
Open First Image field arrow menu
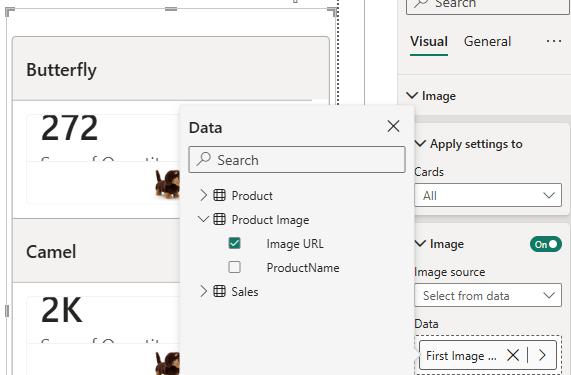[x=542, y=355]
